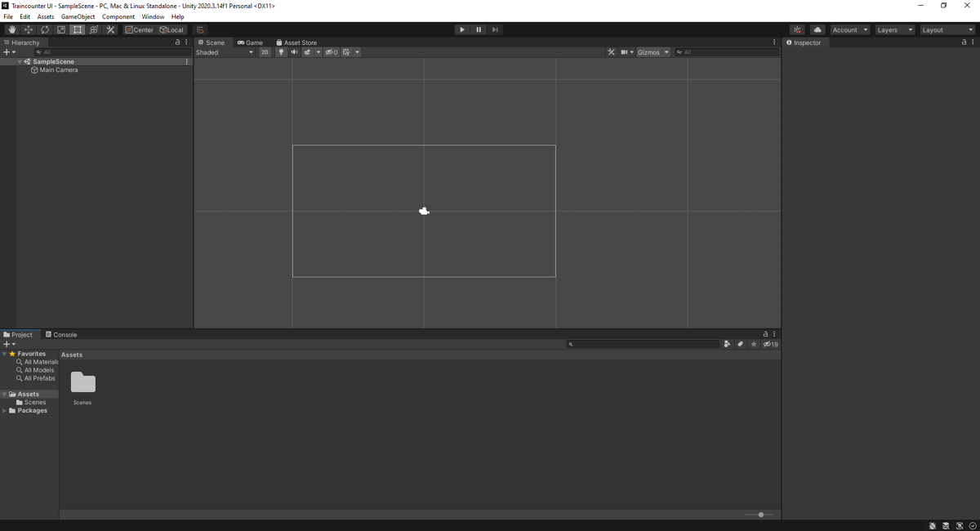Viewport: 980px width, 531px height.
Task: Select the Scale tool
Action: 60,29
